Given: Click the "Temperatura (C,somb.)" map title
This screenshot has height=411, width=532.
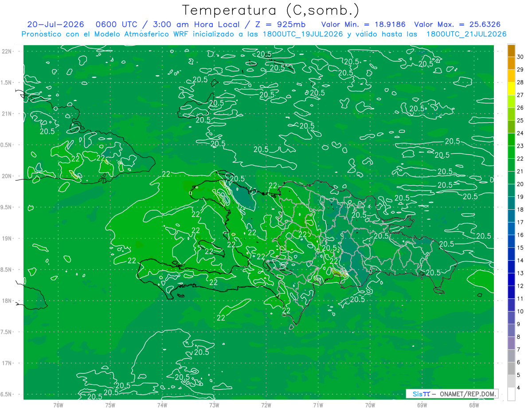Looking at the screenshot, I should click(x=270, y=10).
